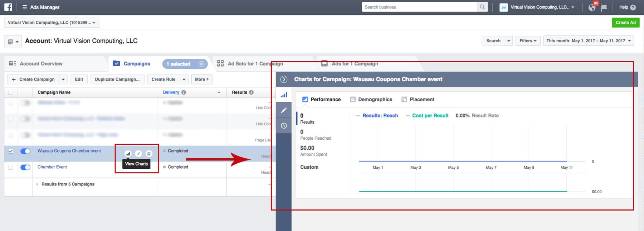The image size is (644, 231).
Task: Click the edit pencil icon for Wausau Coupons
Action: [x=138, y=154]
